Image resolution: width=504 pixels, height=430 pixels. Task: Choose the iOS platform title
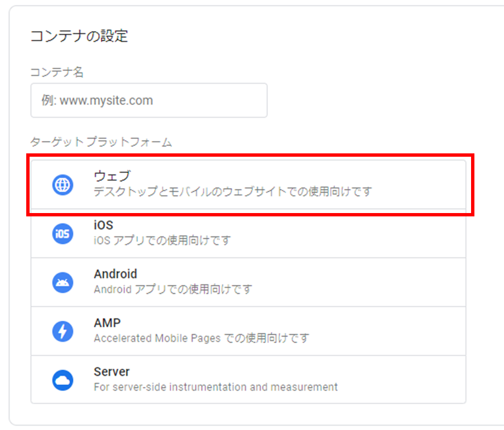[x=103, y=225]
